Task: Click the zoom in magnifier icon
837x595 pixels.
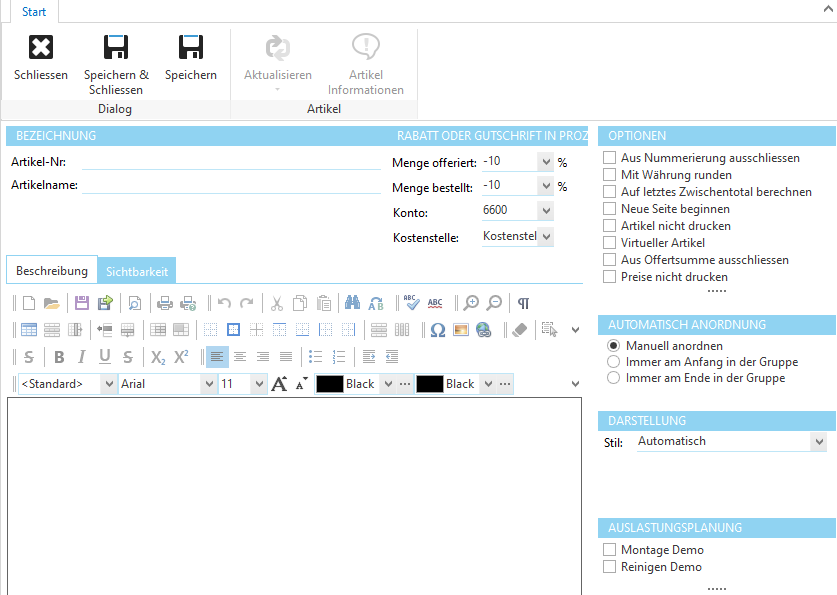Action: pos(471,303)
